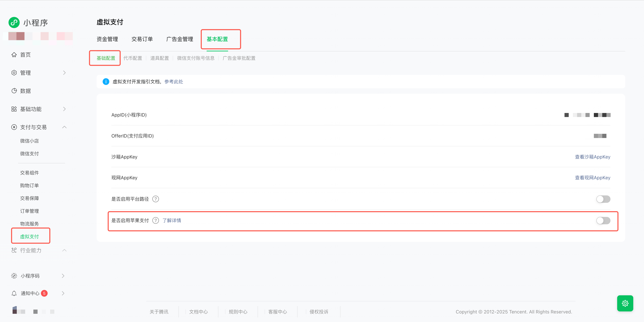The height and width of the screenshot is (322, 644).
Task: Expand the 基础功能 sidebar section
Action: tap(64, 109)
